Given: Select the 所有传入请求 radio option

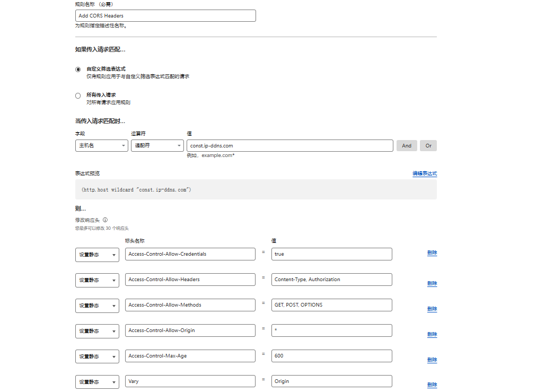Looking at the screenshot, I should click(x=78, y=95).
